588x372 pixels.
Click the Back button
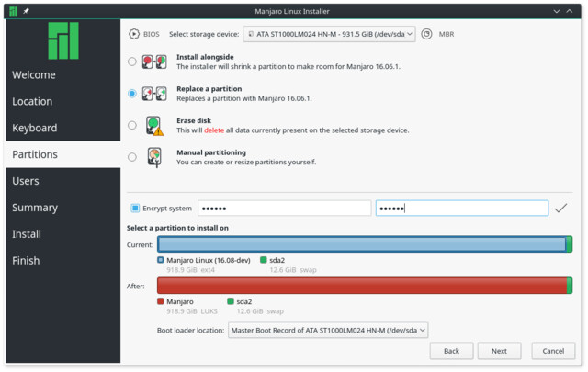click(451, 352)
